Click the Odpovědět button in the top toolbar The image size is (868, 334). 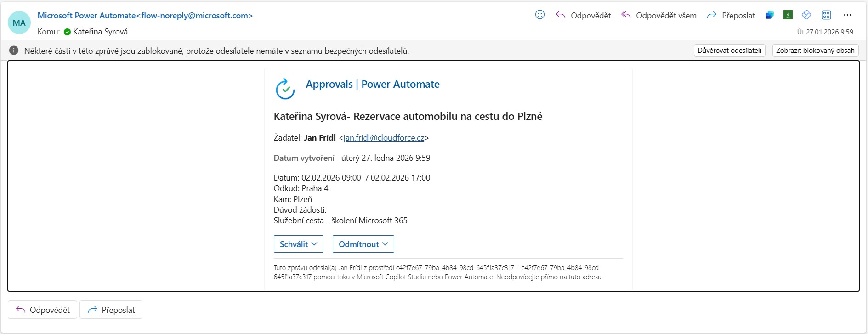point(583,15)
